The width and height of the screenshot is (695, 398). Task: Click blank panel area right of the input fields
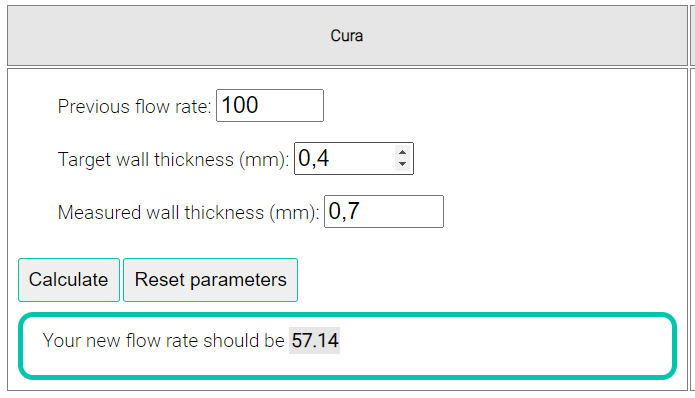(x=563, y=160)
